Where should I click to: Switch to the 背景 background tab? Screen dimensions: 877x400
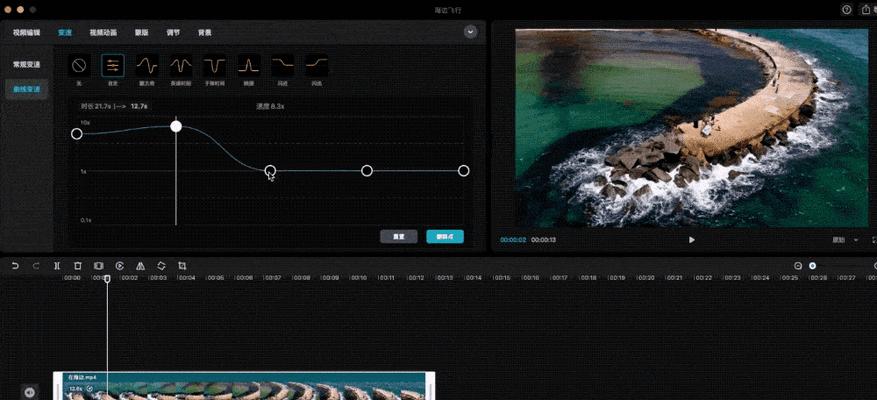(x=204, y=32)
